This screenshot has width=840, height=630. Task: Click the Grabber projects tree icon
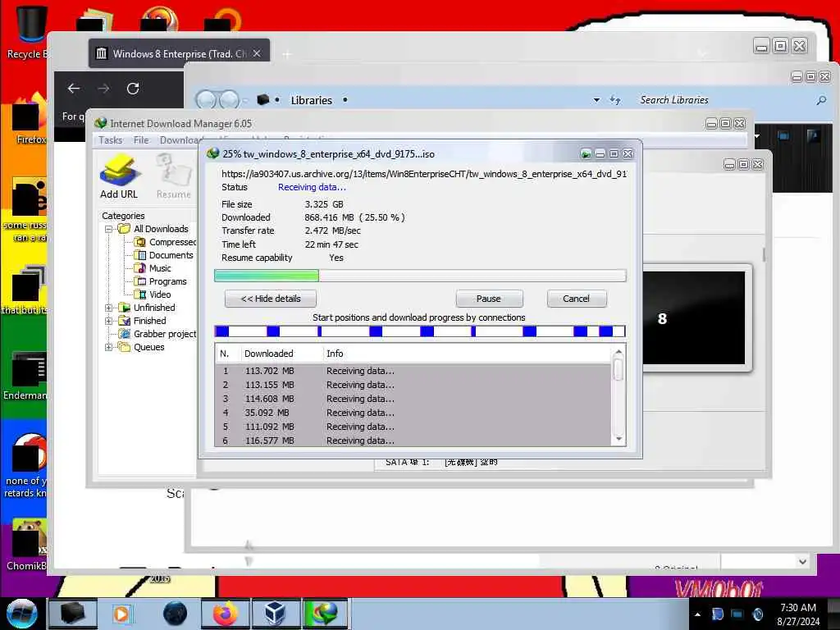coord(125,334)
